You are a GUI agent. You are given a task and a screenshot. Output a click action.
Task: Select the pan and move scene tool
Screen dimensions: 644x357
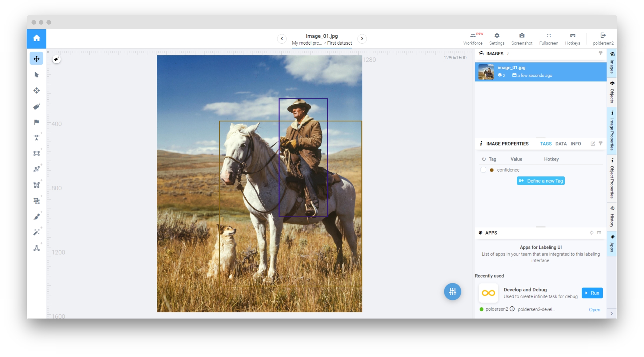click(x=37, y=59)
